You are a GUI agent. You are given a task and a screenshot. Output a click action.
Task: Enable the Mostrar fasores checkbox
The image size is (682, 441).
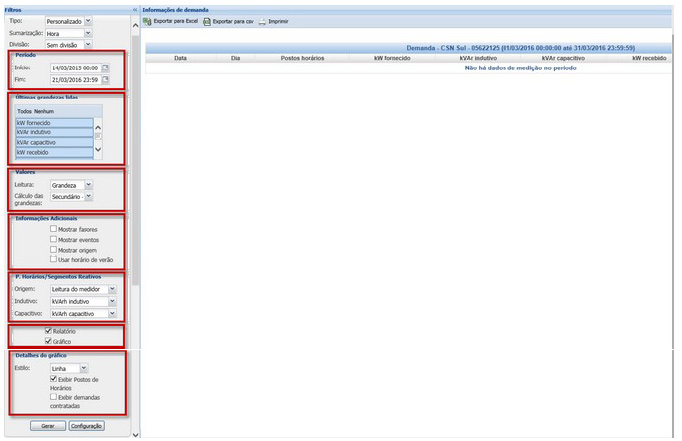coord(55,229)
